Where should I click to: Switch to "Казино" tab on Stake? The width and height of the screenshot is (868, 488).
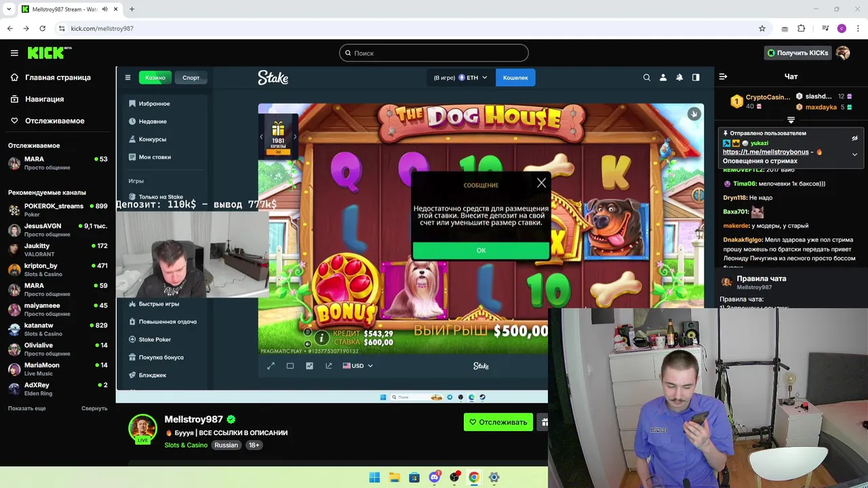click(x=155, y=77)
